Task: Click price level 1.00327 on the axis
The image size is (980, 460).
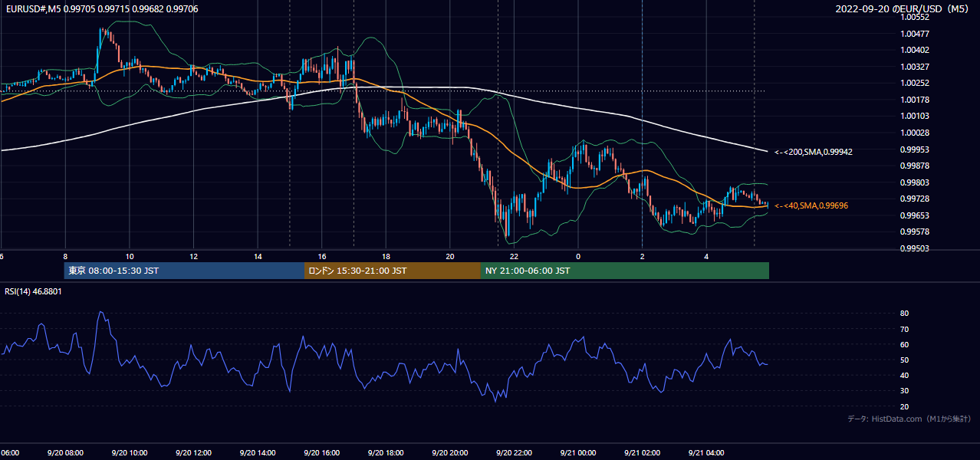Action: point(916,67)
